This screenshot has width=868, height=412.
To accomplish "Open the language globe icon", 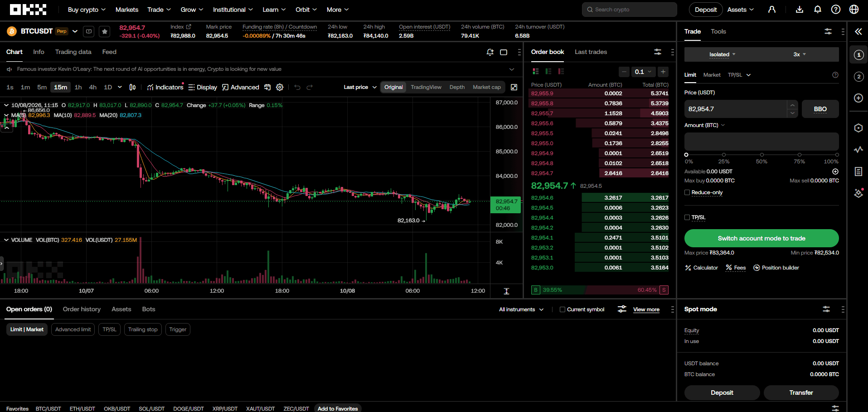I will click(854, 10).
